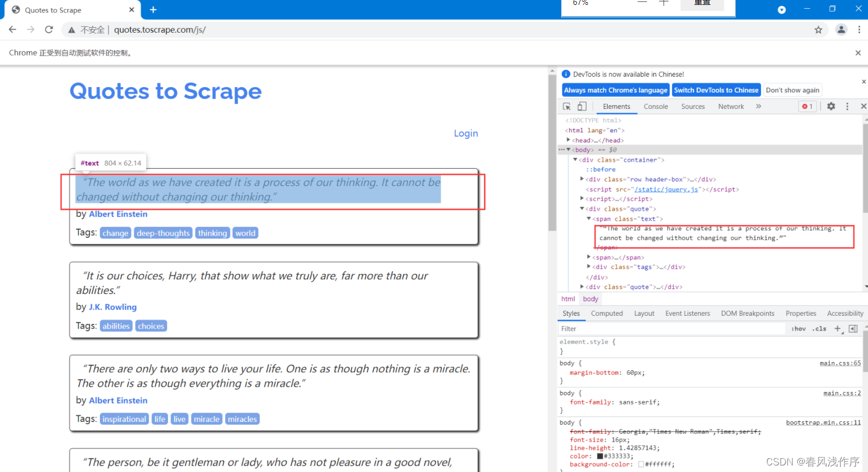Viewport: 868px width, 472px height.
Task: Show more DevTools tabs via chevrons
Action: pos(758,106)
